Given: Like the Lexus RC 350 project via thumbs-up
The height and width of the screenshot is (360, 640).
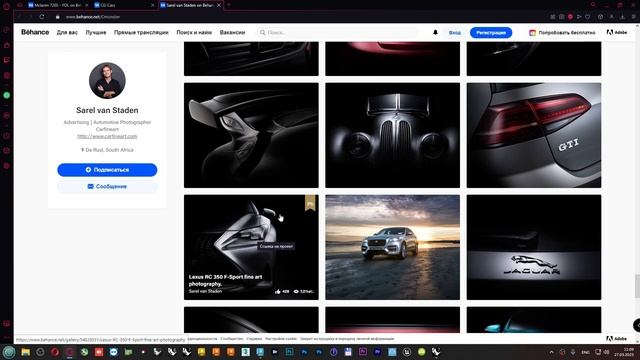Looking at the screenshot, I should [x=278, y=291].
